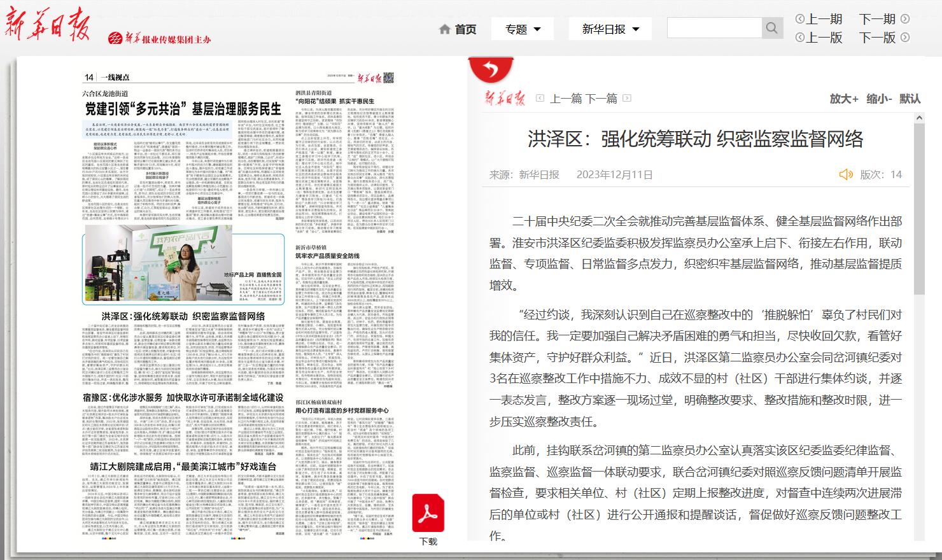Shrink text with 缩小-
Viewport: 942px width, 560px height.
click(878, 99)
